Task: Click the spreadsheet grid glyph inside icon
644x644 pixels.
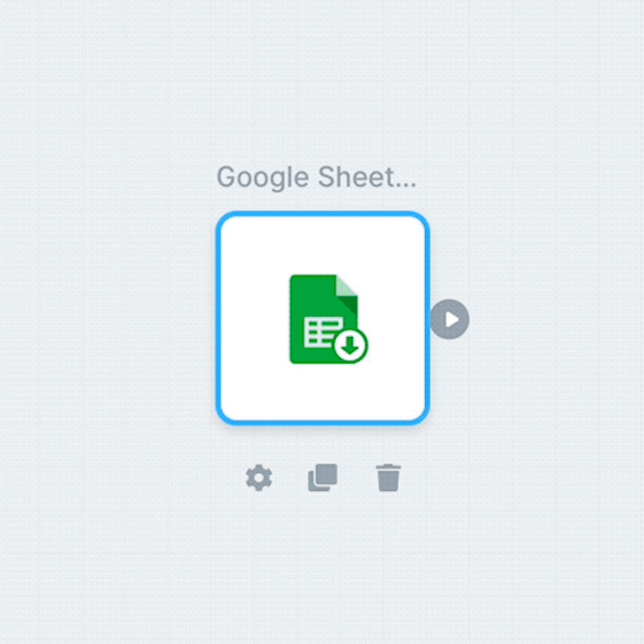Action: pos(320,333)
